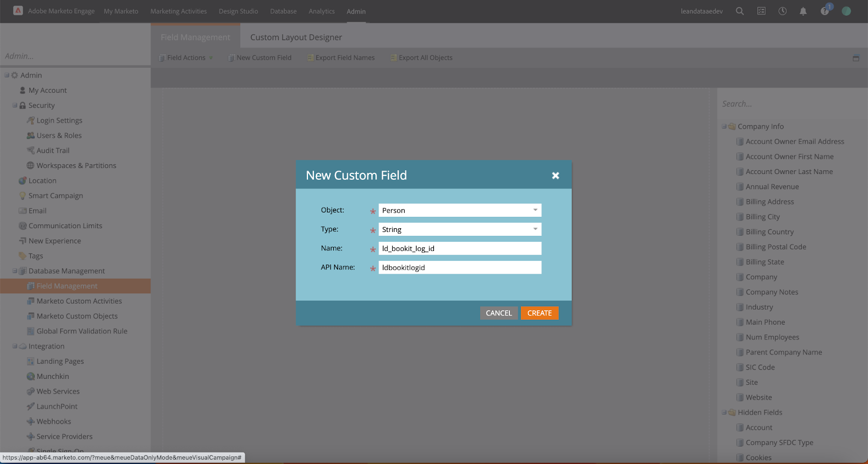Collapse the Company Info tree folder
The width and height of the screenshot is (868, 464).
coord(724,126)
